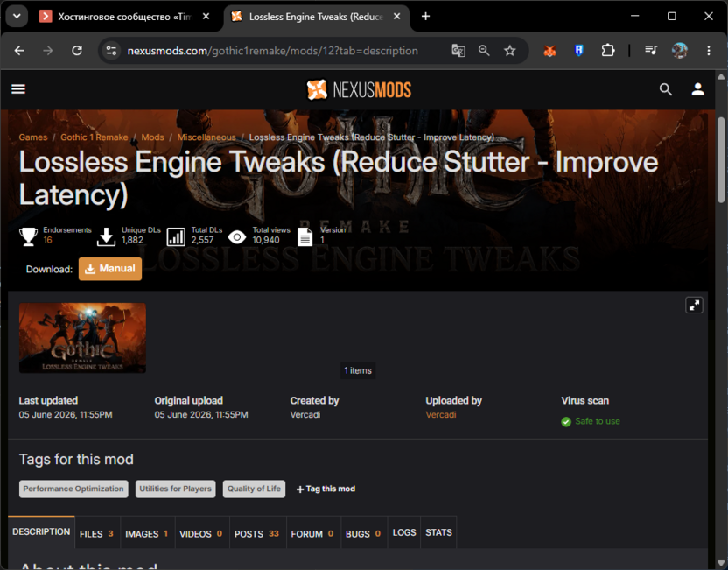
Task: Open the MetaMask fox extension
Action: coord(550,51)
